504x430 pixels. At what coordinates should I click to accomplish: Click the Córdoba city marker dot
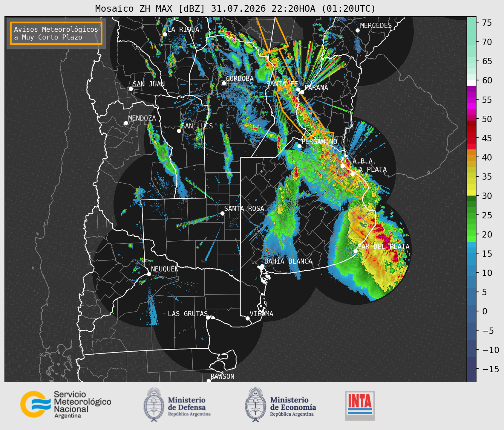(x=224, y=83)
